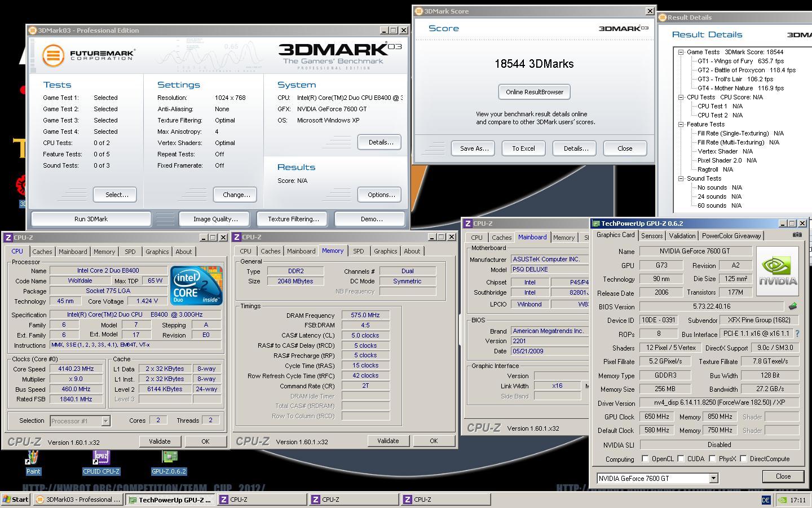Click the CPU-Z Memory window title icon
Viewport: 812px width, 508px height.
click(237, 237)
